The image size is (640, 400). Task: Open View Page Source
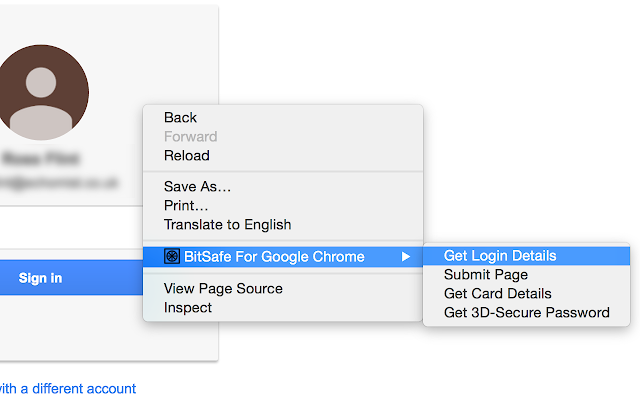[x=223, y=289]
